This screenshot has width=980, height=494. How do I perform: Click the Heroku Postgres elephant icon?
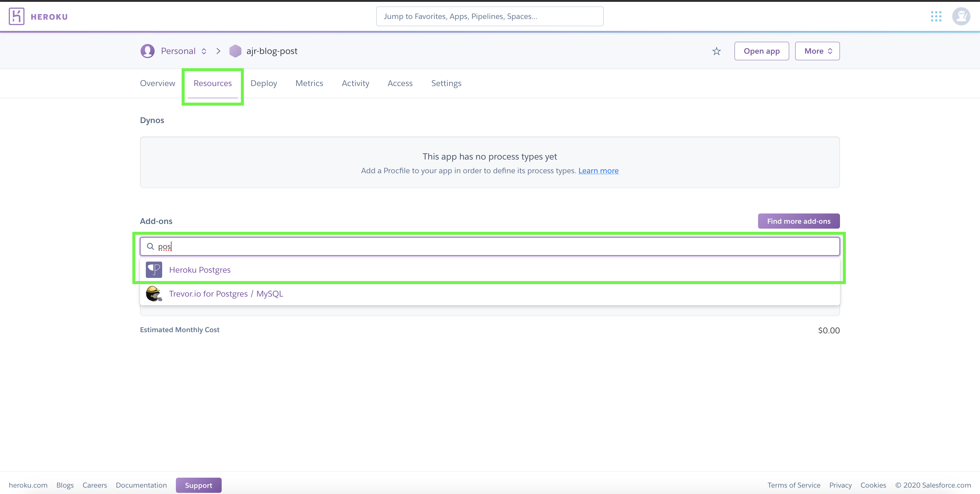coord(154,269)
